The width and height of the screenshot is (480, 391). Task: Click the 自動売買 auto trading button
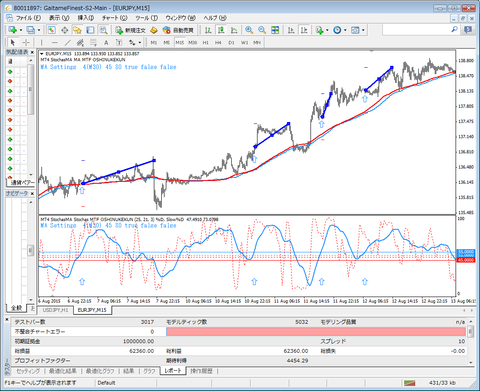pyautogui.click(x=178, y=30)
